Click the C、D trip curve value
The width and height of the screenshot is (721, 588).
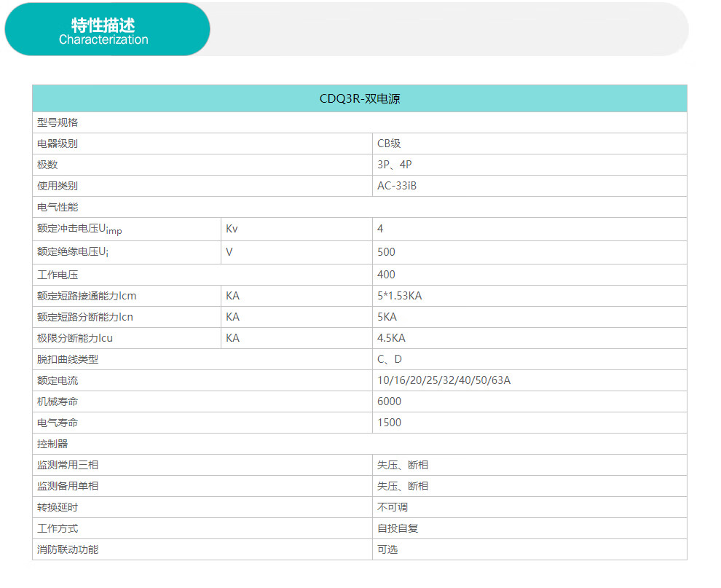pyautogui.click(x=390, y=359)
